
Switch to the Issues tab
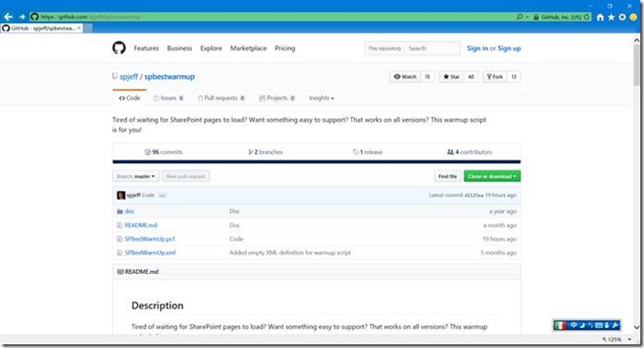tap(168, 98)
